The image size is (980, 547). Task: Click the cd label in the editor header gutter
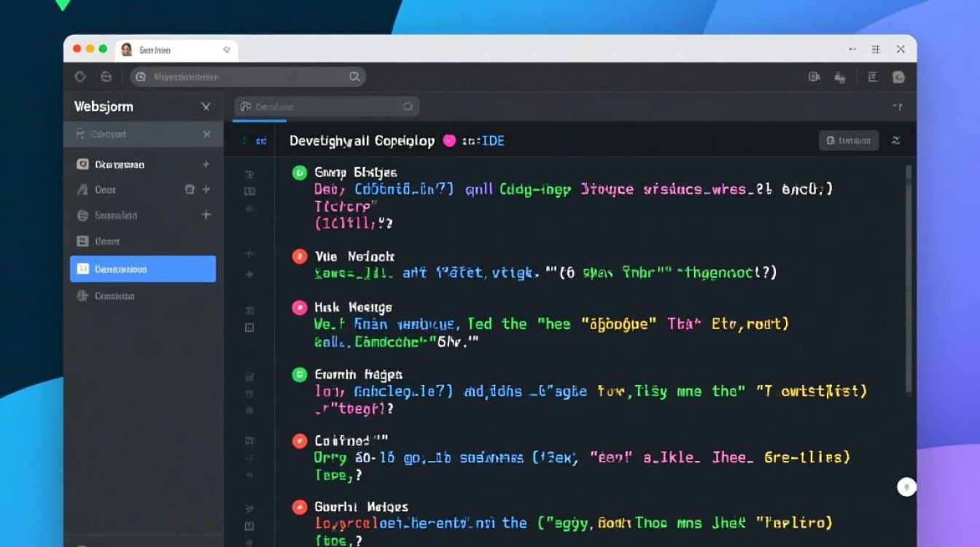tap(260, 141)
